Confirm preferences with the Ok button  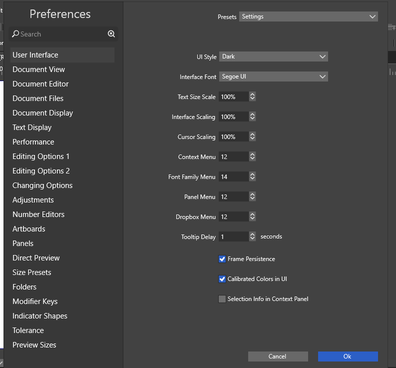tap(348, 356)
